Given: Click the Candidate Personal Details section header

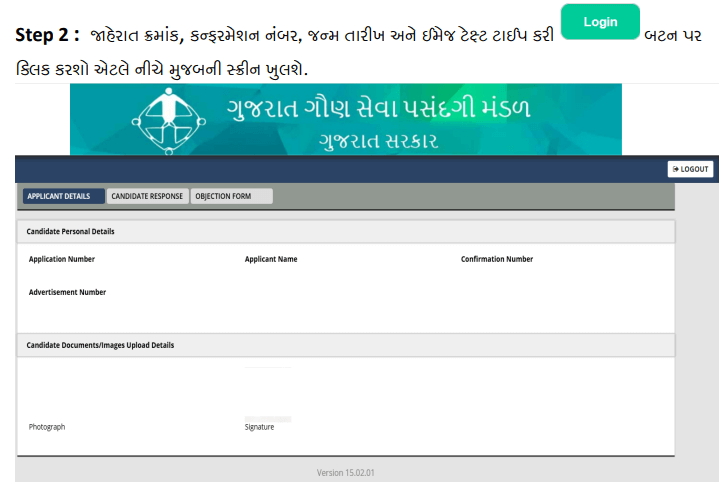Looking at the screenshot, I should 71,231.
